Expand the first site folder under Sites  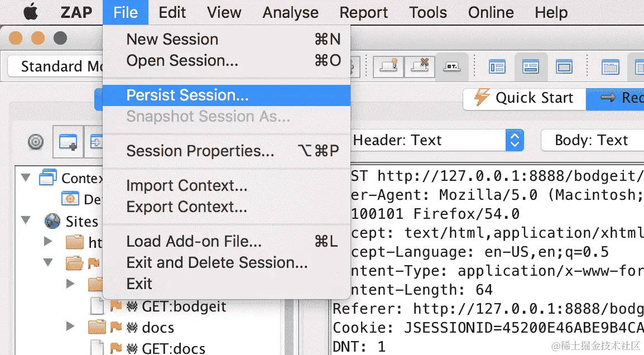click(48, 241)
